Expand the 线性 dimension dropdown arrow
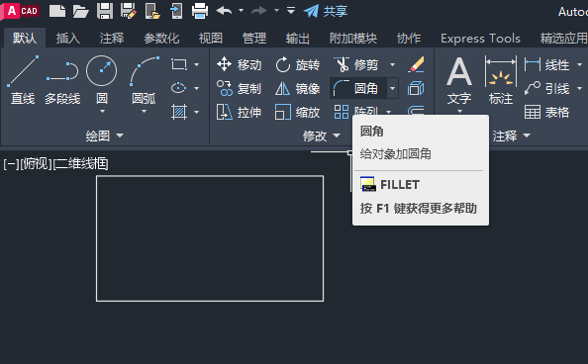The height and width of the screenshot is (364, 588). pyautogui.click(x=580, y=65)
